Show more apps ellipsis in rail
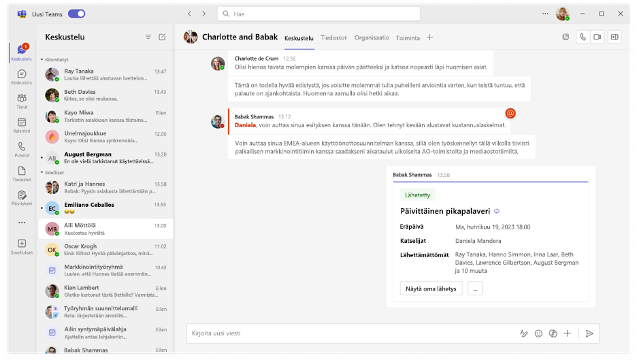 coord(22,222)
